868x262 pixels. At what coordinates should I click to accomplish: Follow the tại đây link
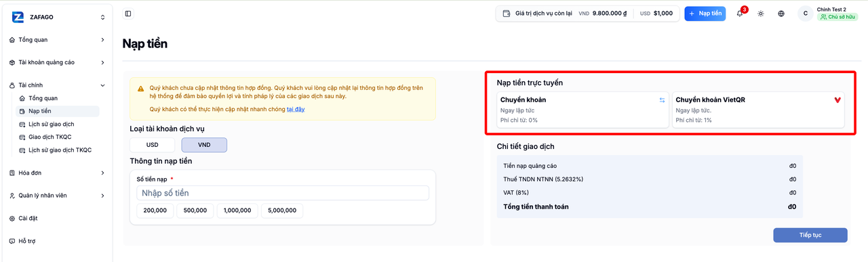tap(296, 109)
